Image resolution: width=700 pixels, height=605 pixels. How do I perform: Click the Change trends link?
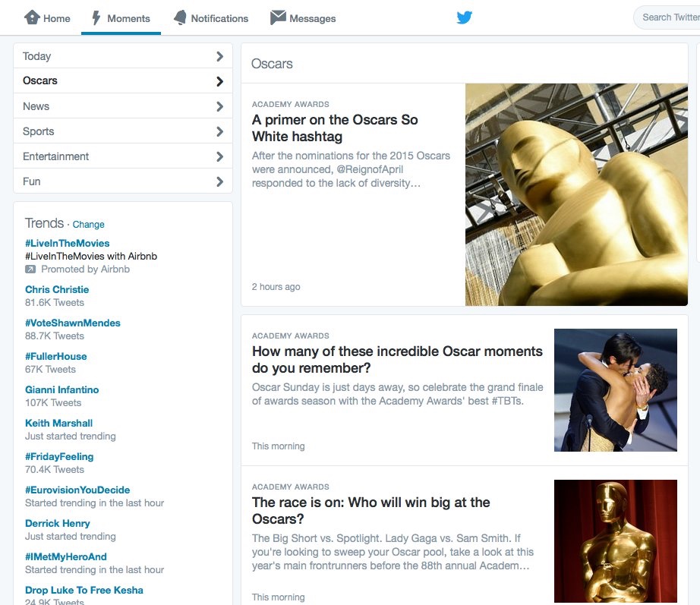click(x=88, y=224)
